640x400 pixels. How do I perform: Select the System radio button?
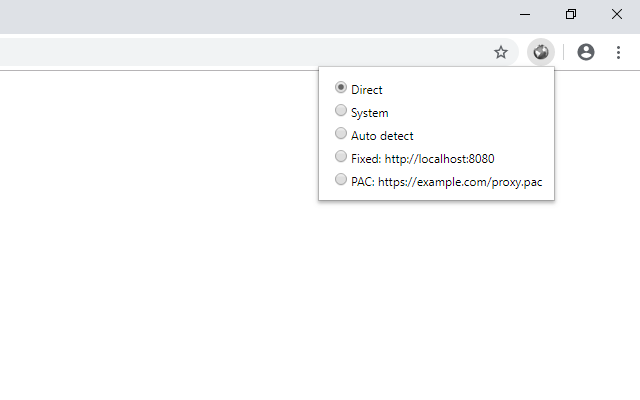(341, 110)
